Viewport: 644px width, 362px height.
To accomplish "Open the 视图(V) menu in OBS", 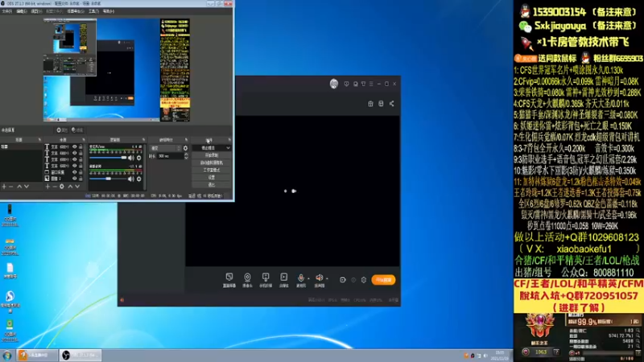I will click(x=36, y=11).
